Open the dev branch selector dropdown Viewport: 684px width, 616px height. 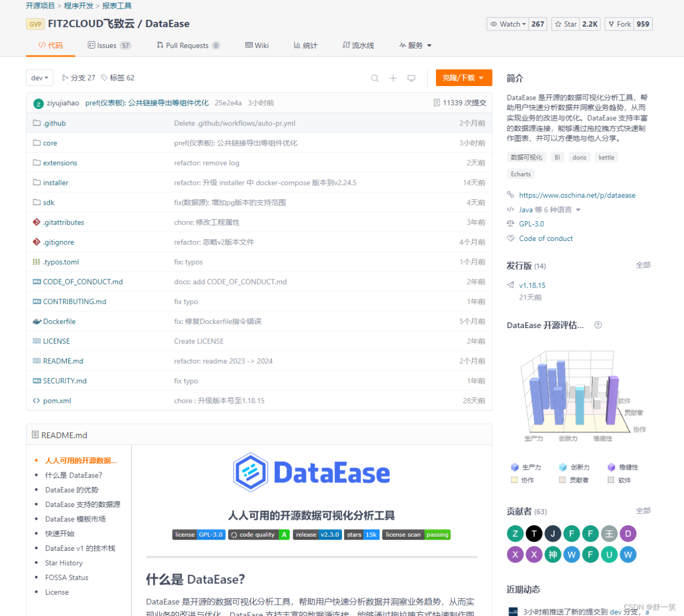(x=40, y=77)
